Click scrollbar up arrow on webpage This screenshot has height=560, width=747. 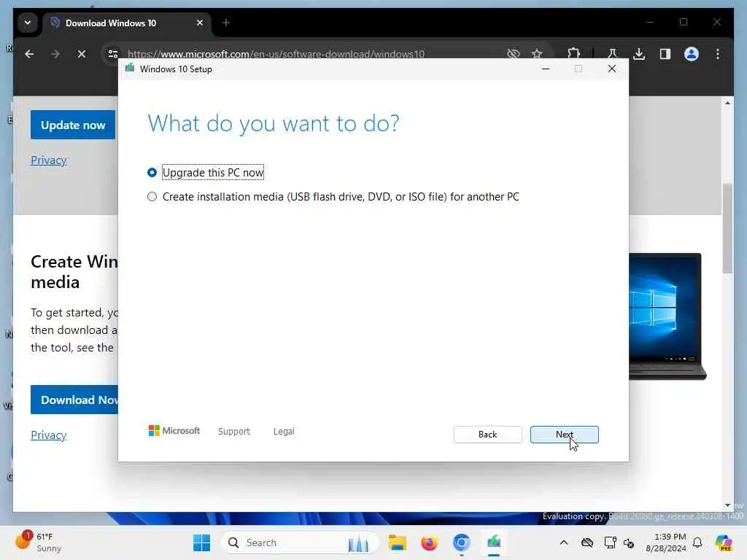click(x=727, y=103)
